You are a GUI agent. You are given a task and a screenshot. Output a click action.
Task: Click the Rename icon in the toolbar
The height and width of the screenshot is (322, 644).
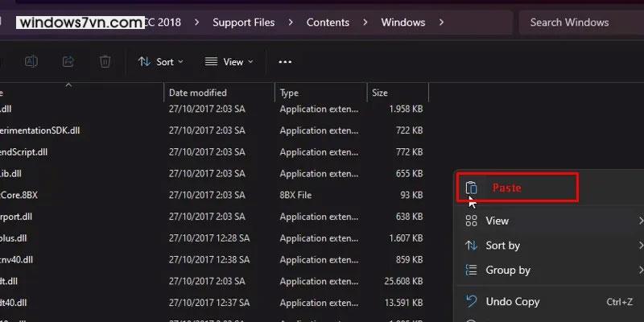31,61
